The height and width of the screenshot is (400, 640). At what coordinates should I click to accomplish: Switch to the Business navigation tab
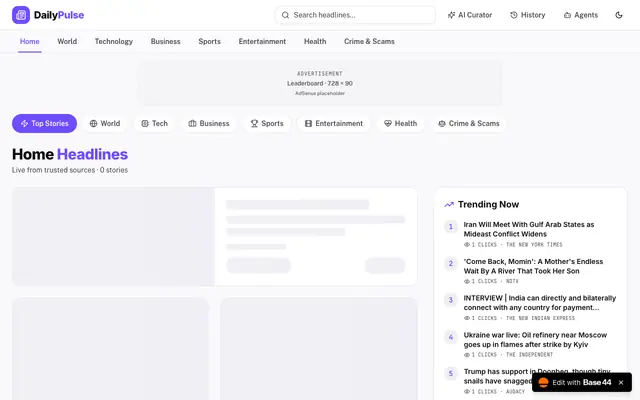165,42
